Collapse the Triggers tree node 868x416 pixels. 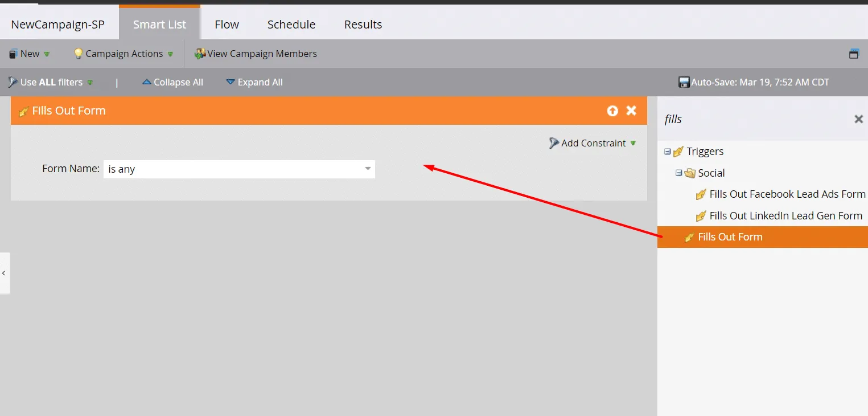(x=668, y=152)
